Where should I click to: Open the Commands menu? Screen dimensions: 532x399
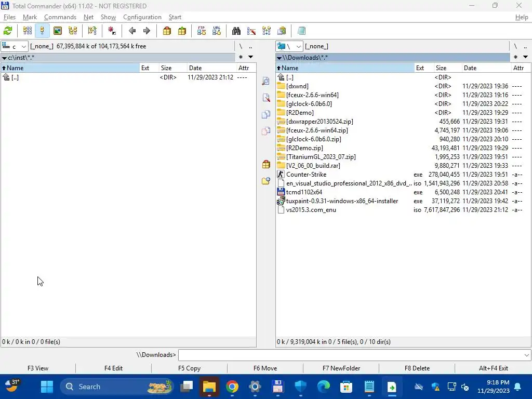tap(60, 17)
